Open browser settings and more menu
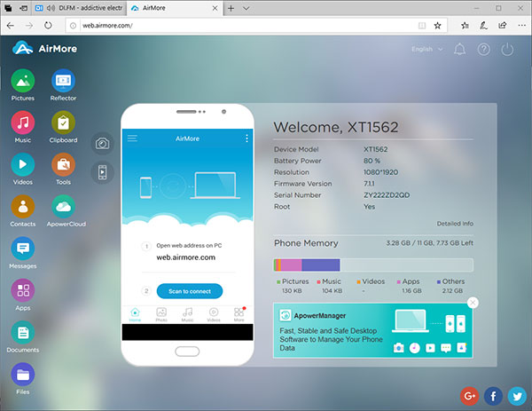The image size is (532, 411). point(521,26)
